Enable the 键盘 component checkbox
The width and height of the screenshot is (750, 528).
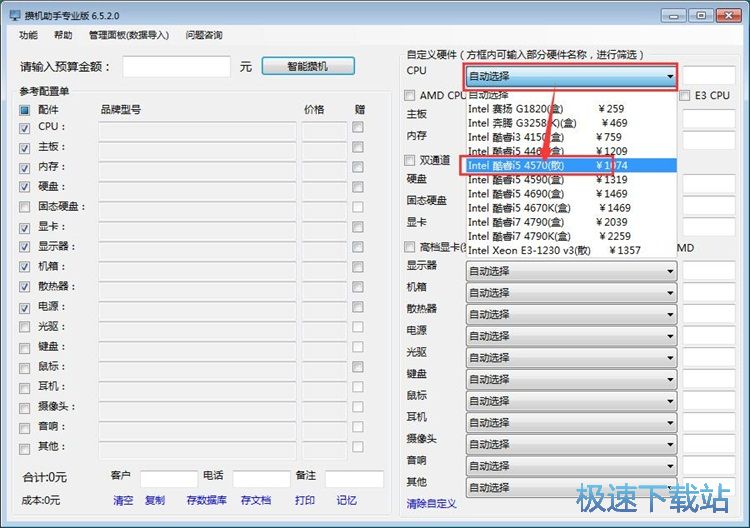(x=24, y=348)
